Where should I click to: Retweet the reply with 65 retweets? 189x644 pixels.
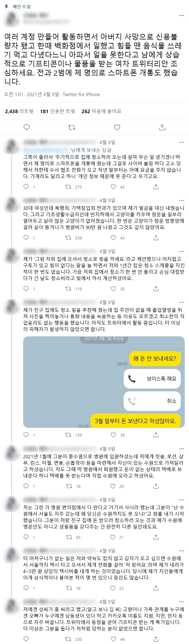click(69, 537)
